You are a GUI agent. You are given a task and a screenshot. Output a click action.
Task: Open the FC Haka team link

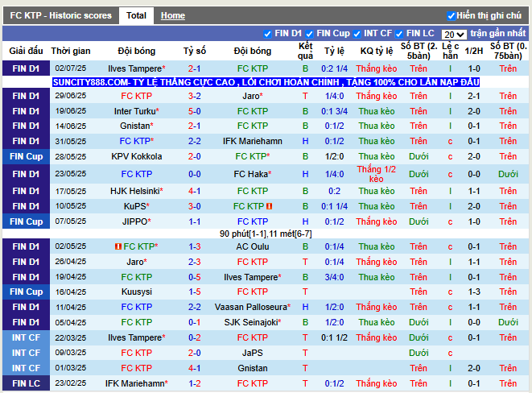point(253,174)
